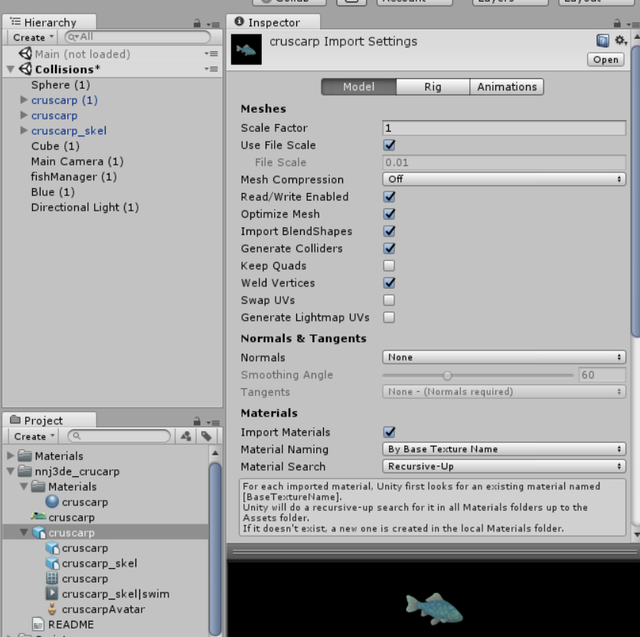Toggle the Import BlendShapes checkbox
The width and height of the screenshot is (640, 637).
(389, 231)
